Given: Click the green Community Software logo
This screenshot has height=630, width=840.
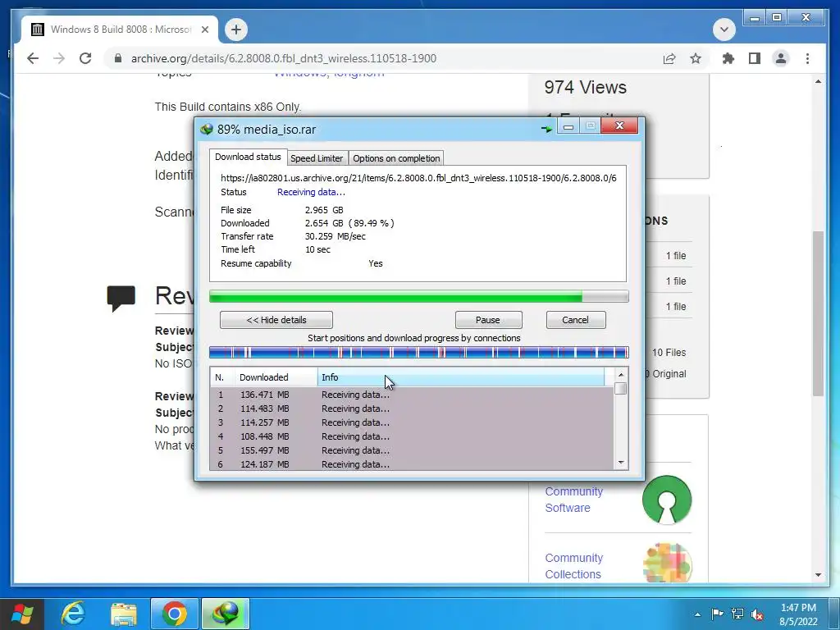Looking at the screenshot, I should (667, 500).
